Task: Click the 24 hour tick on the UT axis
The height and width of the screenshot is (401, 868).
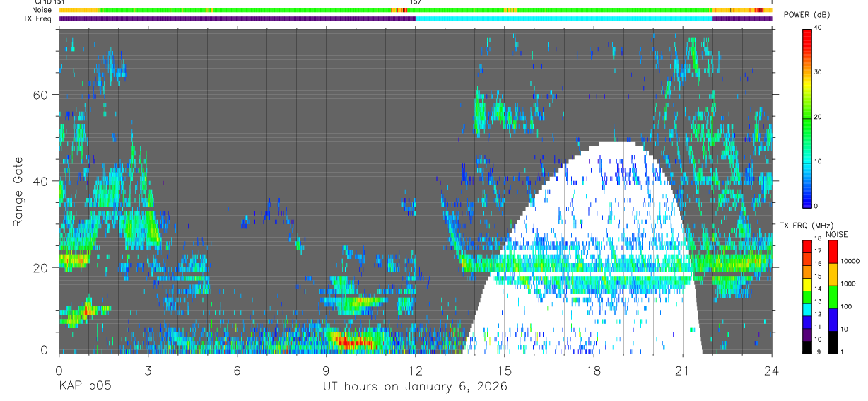Action: [x=772, y=370]
